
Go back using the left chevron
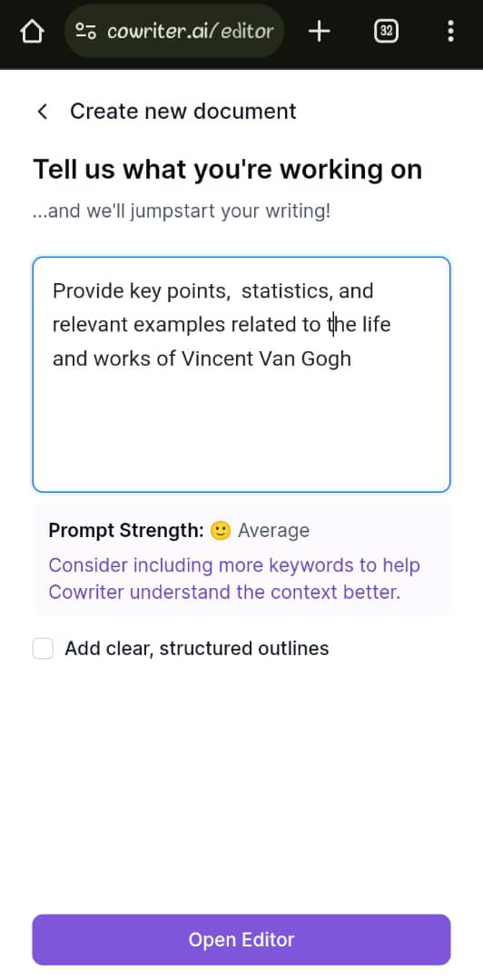point(43,112)
